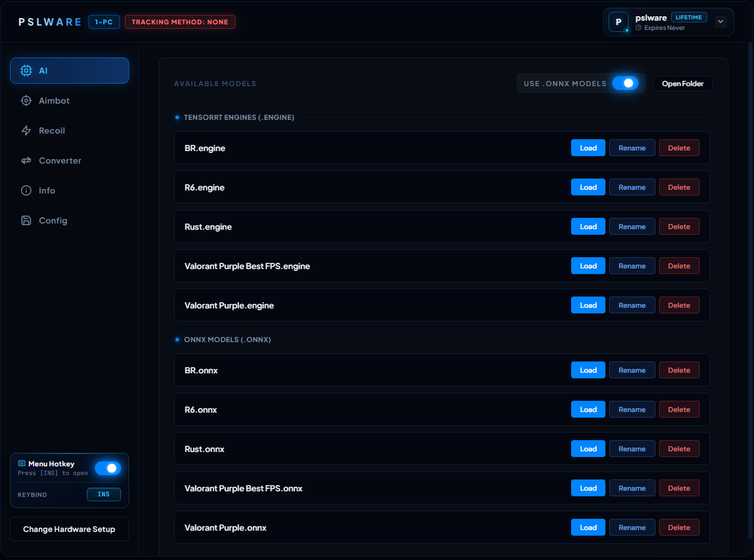Load the BR.engine model
The image size is (754, 560).
click(588, 148)
